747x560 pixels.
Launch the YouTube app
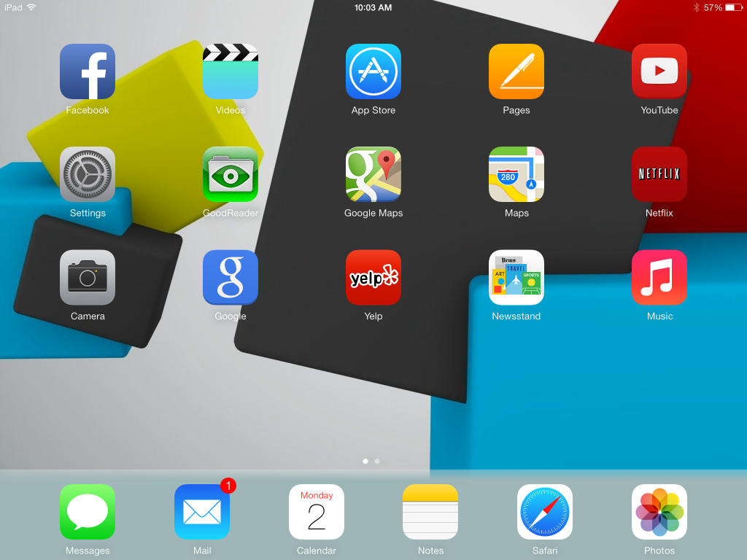[659, 71]
